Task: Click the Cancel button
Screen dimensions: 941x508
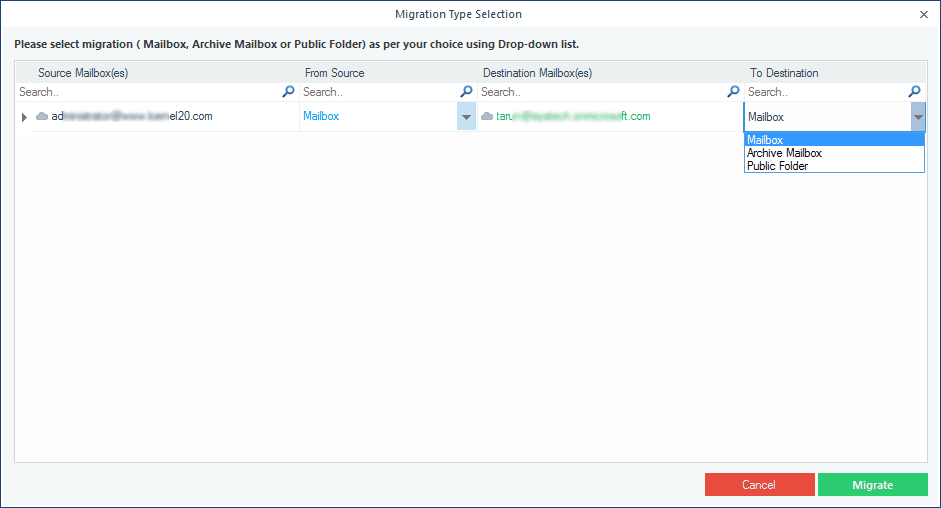Action: (x=759, y=485)
